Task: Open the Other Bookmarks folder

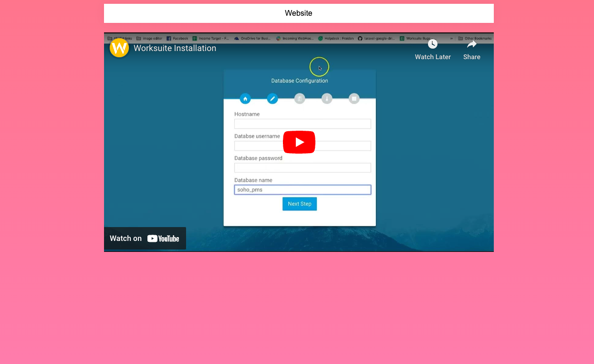Action: [x=475, y=38]
